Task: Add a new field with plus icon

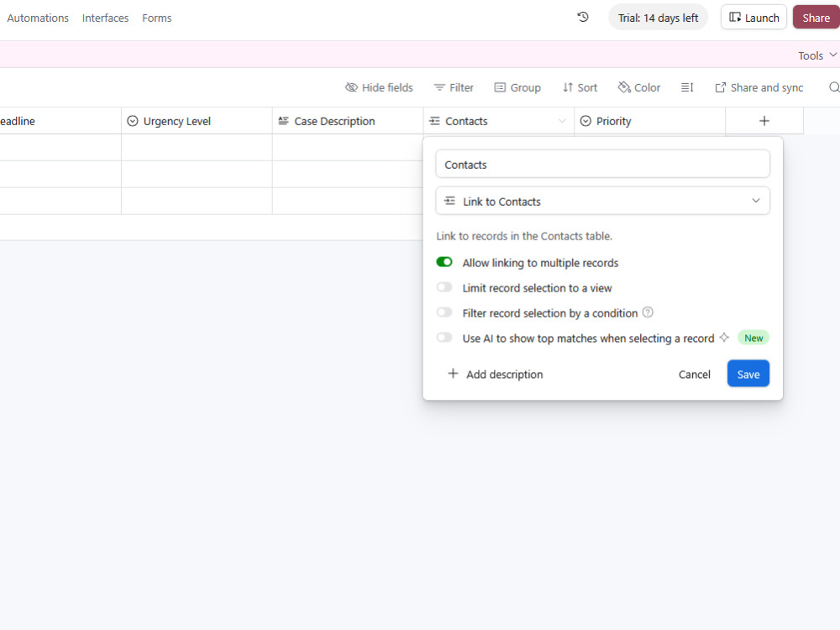Action: click(x=764, y=121)
